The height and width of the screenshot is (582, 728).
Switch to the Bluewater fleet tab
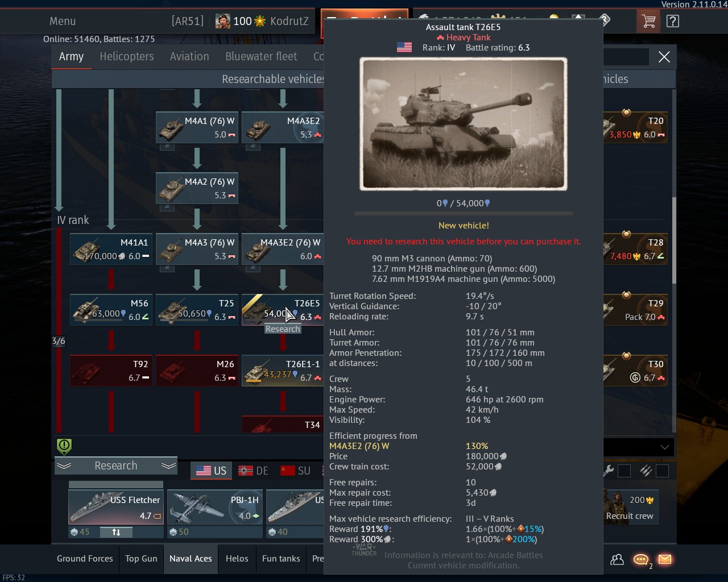(261, 56)
